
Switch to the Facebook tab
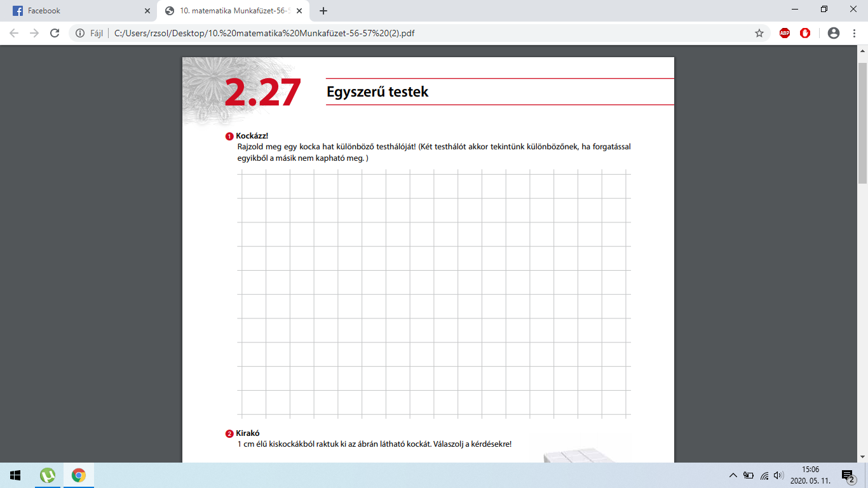76,11
